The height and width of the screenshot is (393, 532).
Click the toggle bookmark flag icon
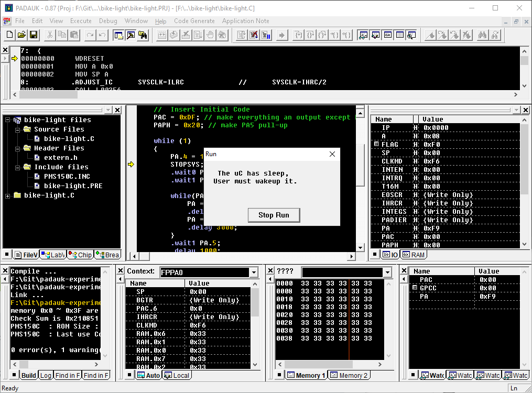pos(430,35)
